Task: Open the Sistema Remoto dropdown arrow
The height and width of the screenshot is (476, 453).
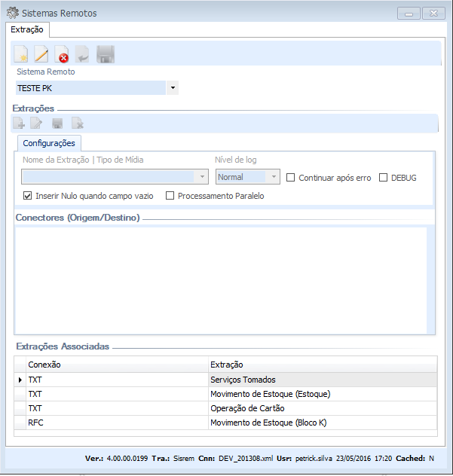Action: [173, 88]
